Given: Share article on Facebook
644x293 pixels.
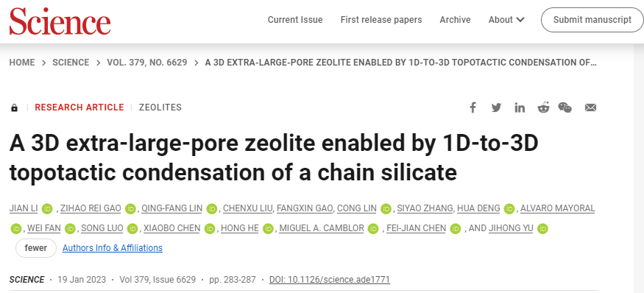Looking at the screenshot, I should 473,107.
